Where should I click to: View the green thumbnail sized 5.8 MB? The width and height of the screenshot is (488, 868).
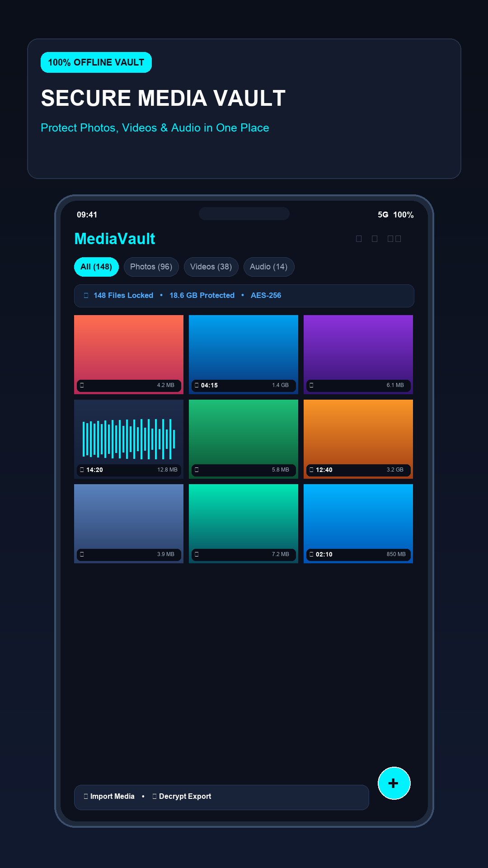tap(244, 439)
